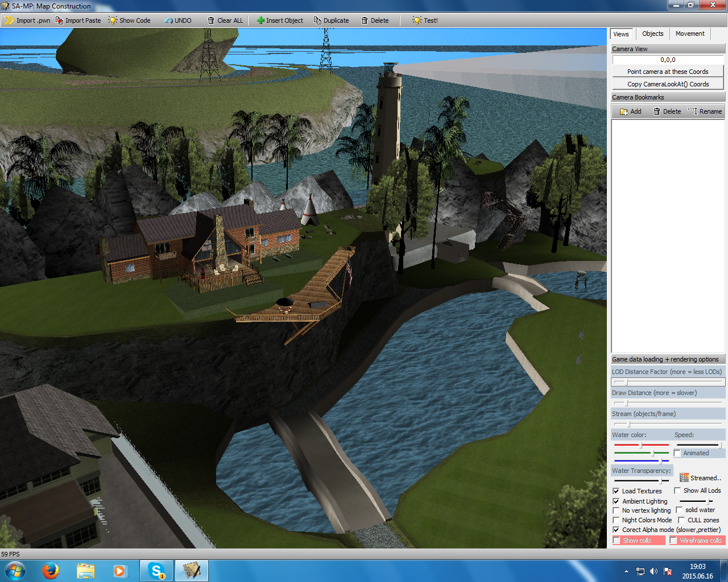
Task: Switch to Skype on the taskbar
Action: click(x=156, y=571)
